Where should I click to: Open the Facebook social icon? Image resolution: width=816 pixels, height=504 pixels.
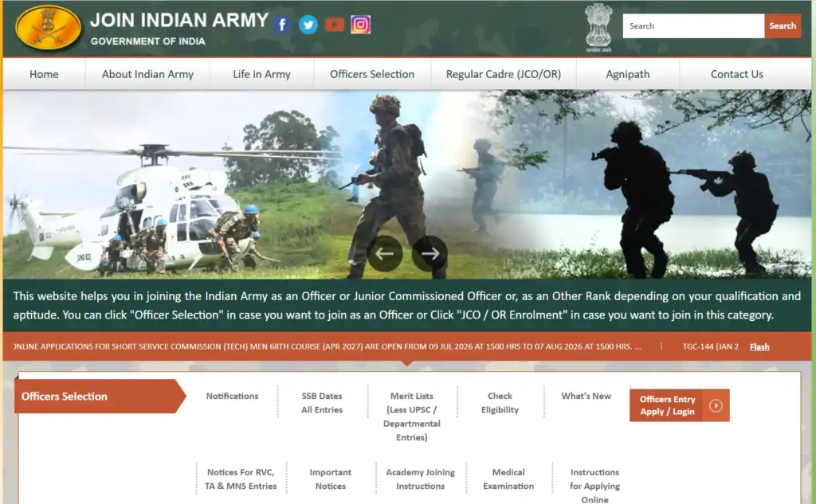[x=282, y=25]
